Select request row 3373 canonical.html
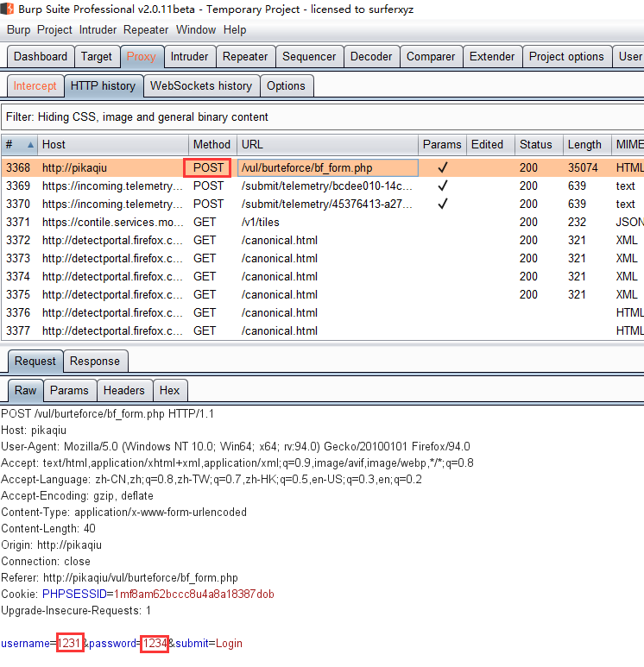This screenshot has height=667, width=644. click(322, 259)
